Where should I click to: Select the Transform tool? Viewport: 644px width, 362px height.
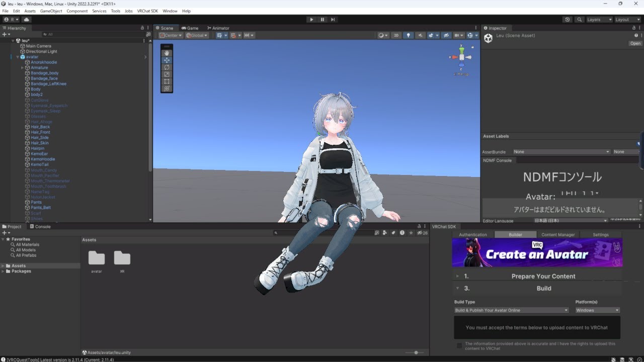(x=167, y=88)
